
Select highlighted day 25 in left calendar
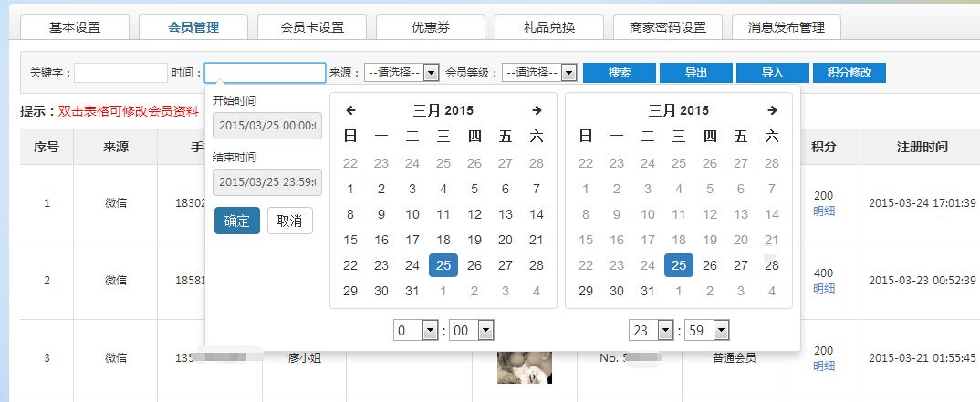pyautogui.click(x=443, y=265)
